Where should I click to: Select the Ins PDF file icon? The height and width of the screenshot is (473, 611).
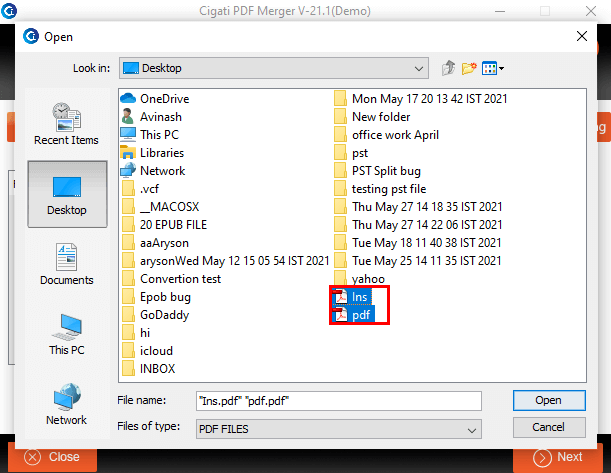tap(341, 297)
